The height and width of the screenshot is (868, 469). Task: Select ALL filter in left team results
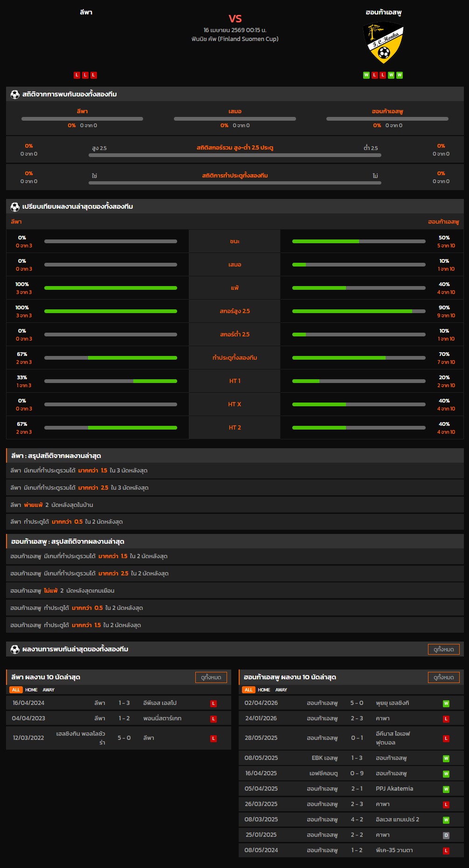16,690
